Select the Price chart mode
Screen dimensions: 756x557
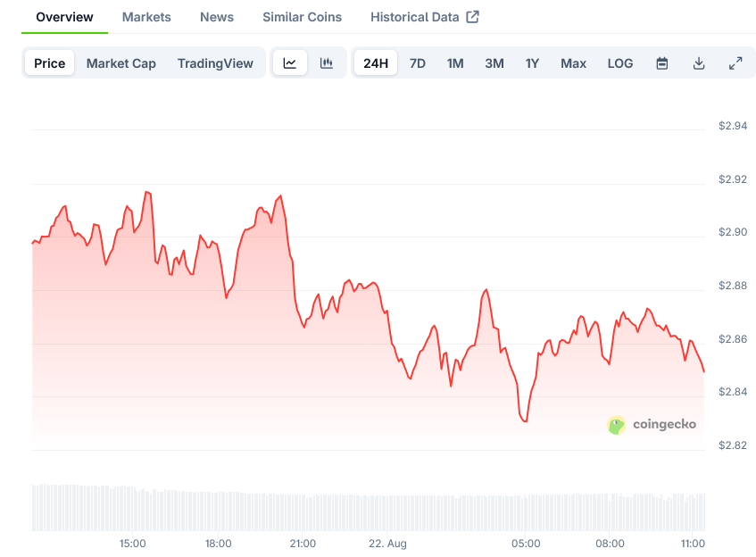[x=50, y=63]
